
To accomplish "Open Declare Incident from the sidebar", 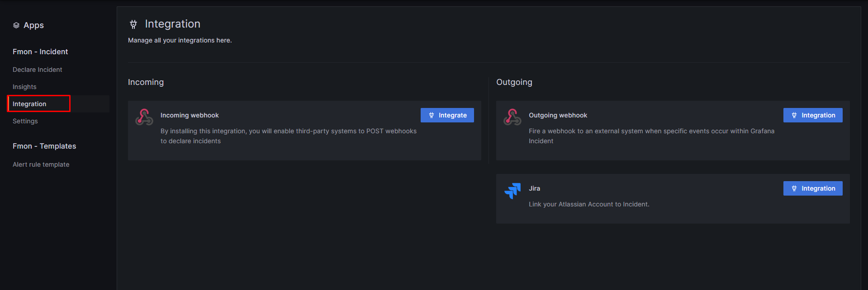I will click(38, 70).
